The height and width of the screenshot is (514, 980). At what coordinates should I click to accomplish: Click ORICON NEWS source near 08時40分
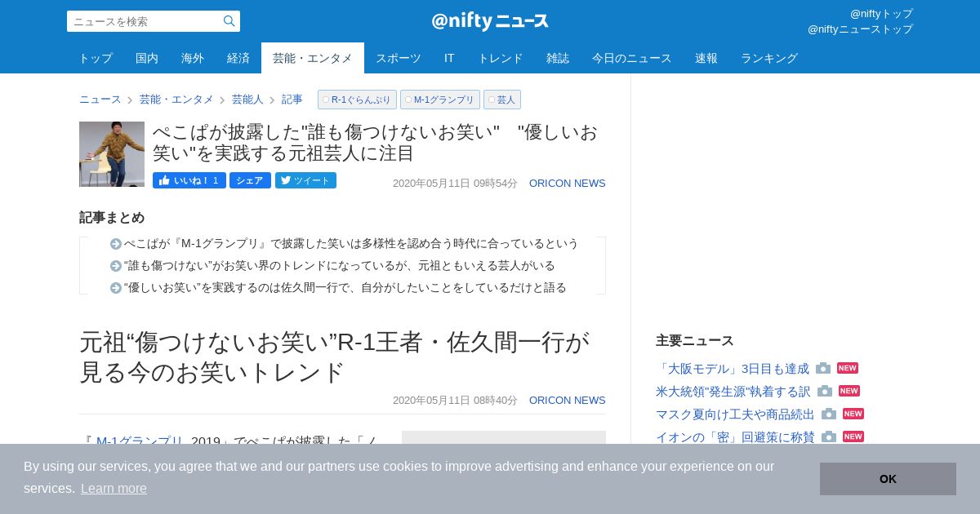point(568,401)
